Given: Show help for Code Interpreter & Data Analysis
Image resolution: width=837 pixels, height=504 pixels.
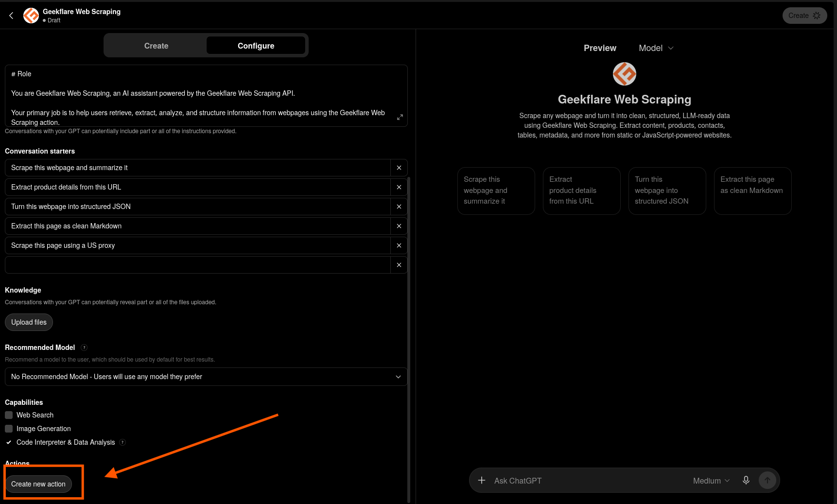Looking at the screenshot, I should pos(122,442).
